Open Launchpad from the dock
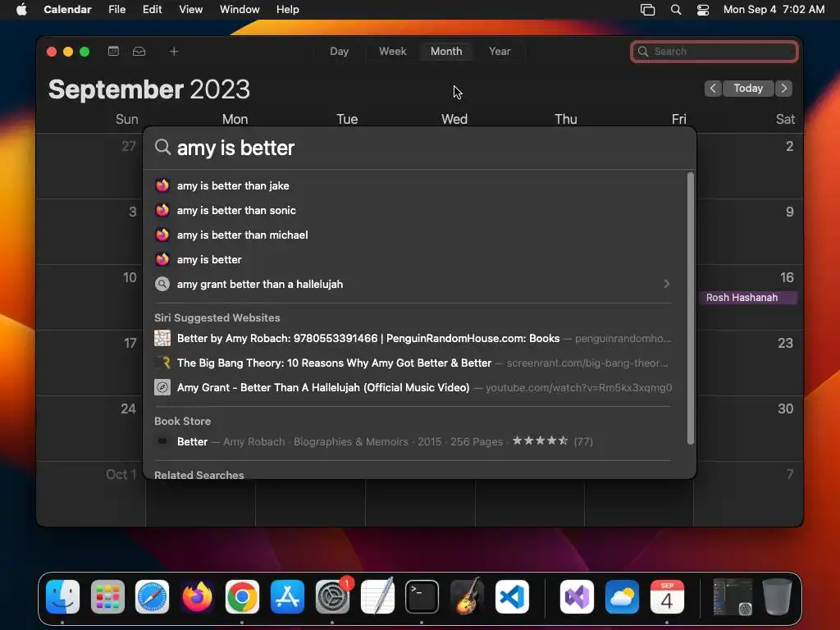This screenshot has width=840, height=630. [x=107, y=596]
